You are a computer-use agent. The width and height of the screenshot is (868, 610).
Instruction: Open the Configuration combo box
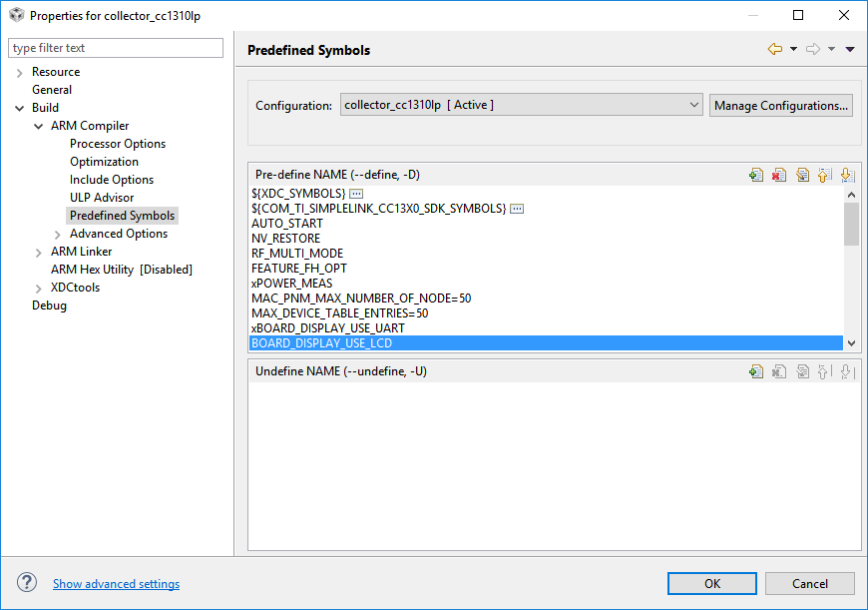(x=522, y=105)
